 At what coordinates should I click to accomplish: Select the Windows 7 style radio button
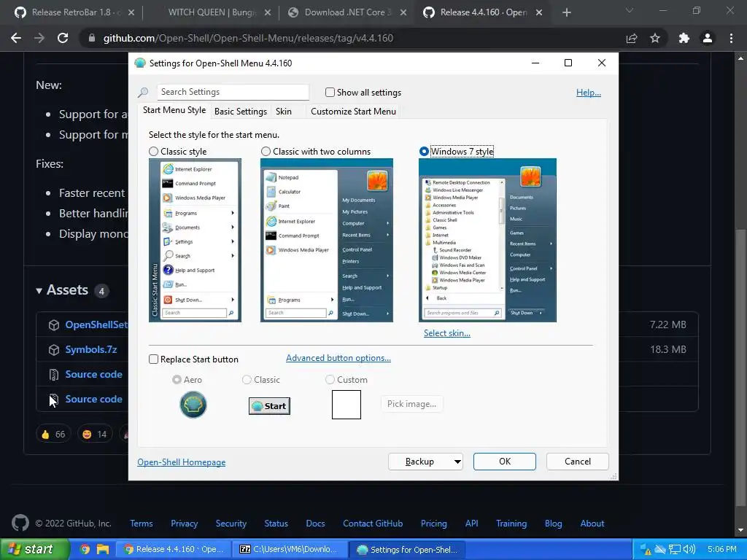click(424, 152)
